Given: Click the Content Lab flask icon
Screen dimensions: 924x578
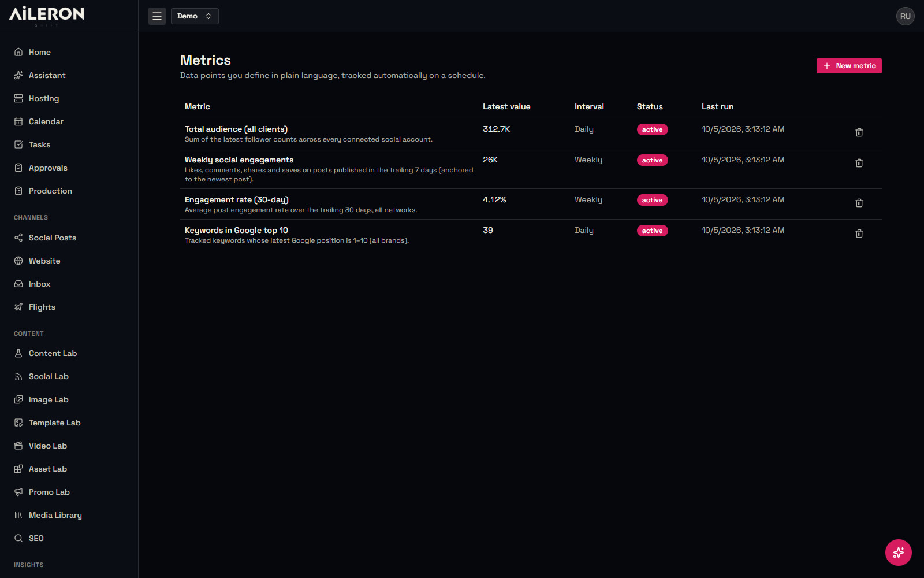Looking at the screenshot, I should [x=18, y=353].
